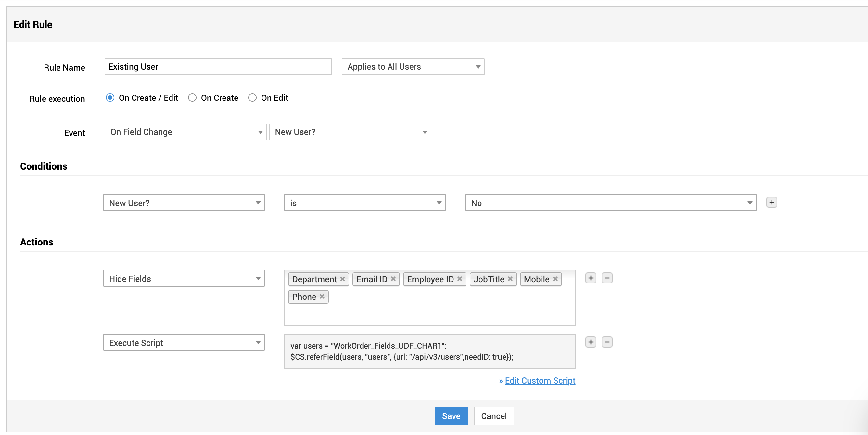Image resolution: width=868 pixels, height=435 pixels.
Task: Open Applies to All Users dropdown
Action: point(413,67)
